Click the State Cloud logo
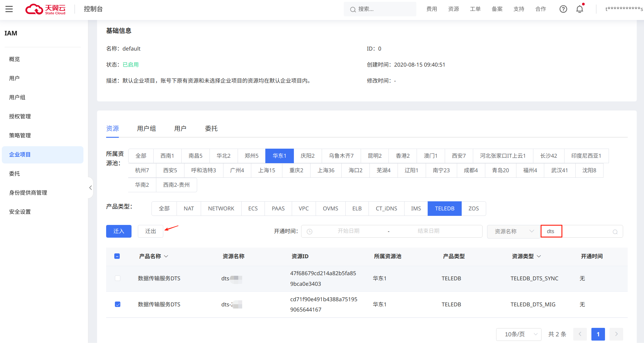 [46, 9]
